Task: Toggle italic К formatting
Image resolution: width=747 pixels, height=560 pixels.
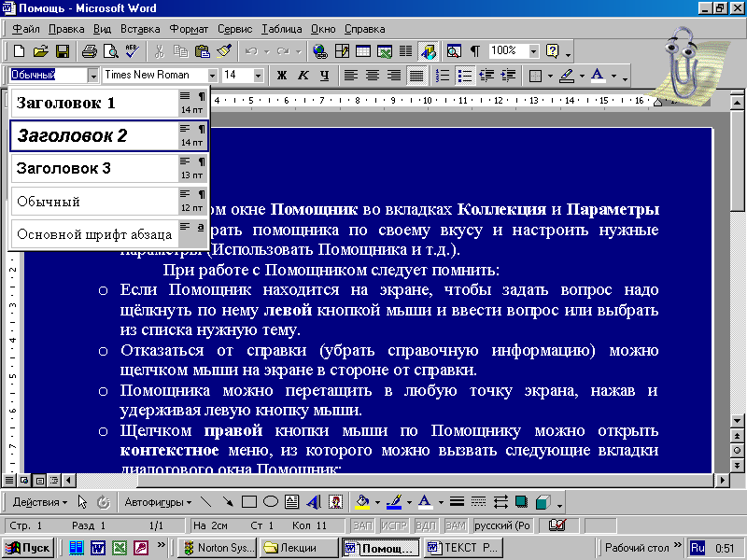Action: 303,76
